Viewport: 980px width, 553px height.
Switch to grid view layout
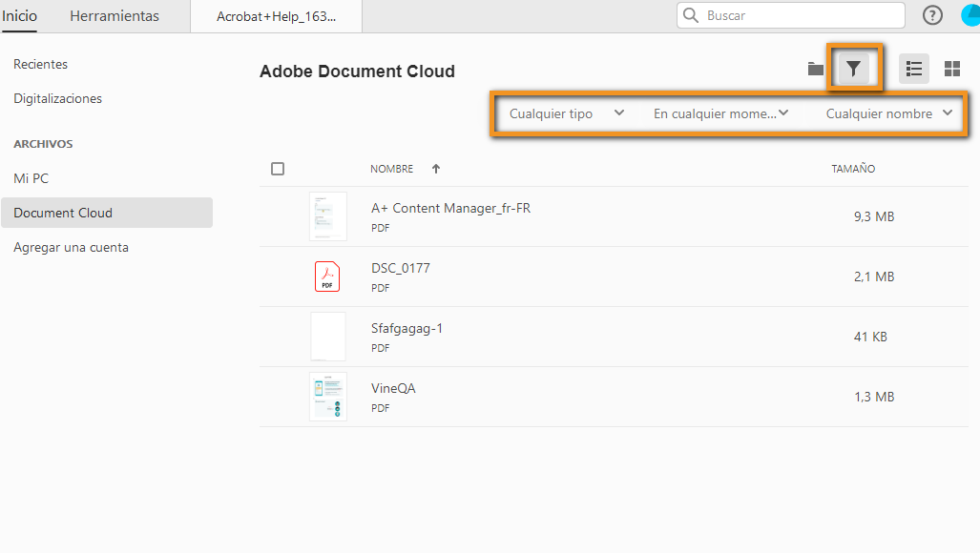[x=951, y=68]
